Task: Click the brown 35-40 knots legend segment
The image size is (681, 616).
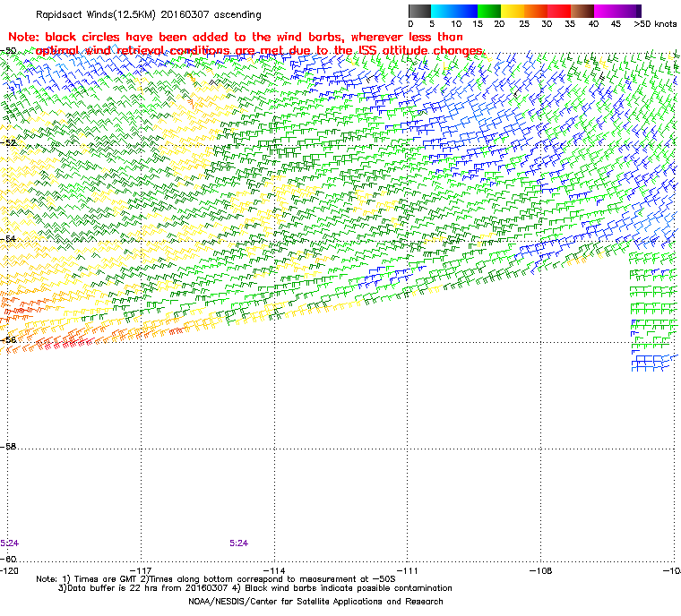Action: click(582, 11)
